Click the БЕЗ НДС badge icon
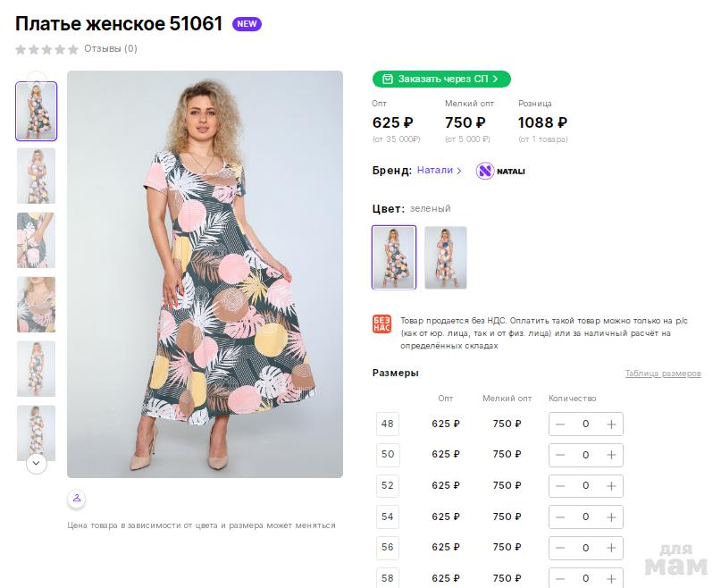Image resolution: width=721 pixels, height=588 pixels. pyautogui.click(x=381, y=323)
